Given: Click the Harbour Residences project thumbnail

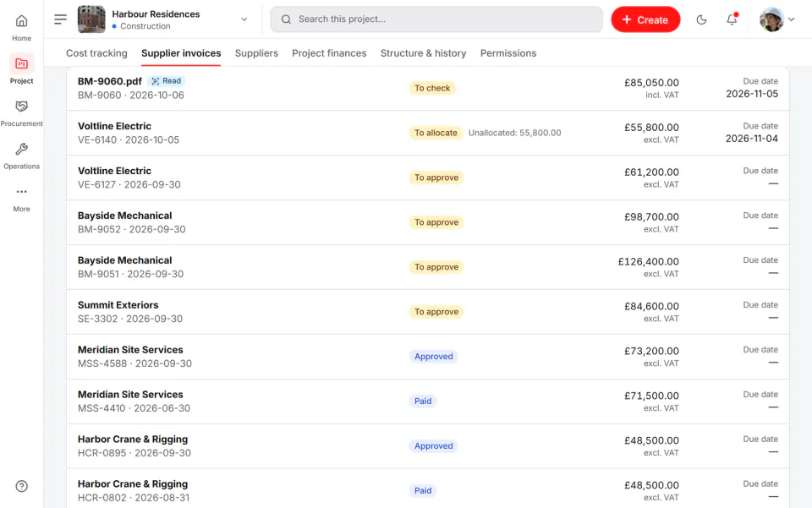Looking at the screenshot, I should 91,19.
